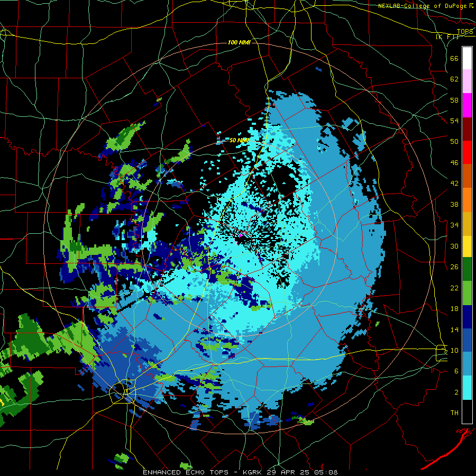Click the K FT units label
This screenshot has width=476, height=476.
pos(447,36)
